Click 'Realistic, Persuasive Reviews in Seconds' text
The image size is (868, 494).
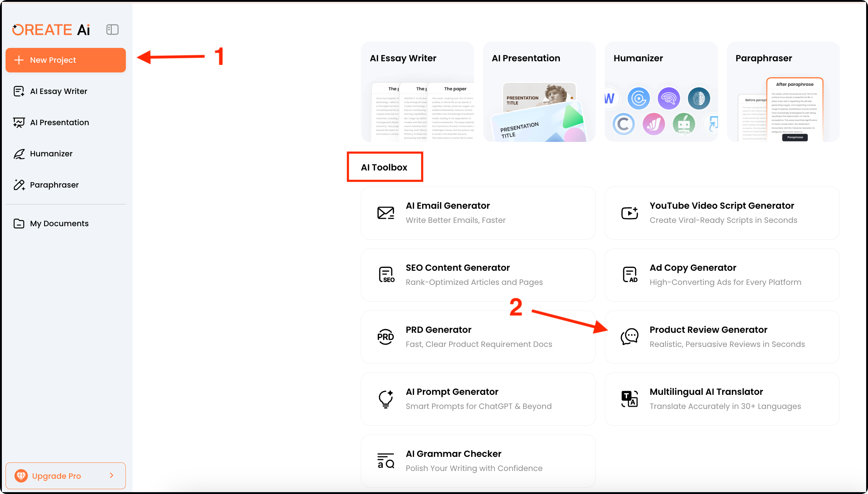pos(727,344)
